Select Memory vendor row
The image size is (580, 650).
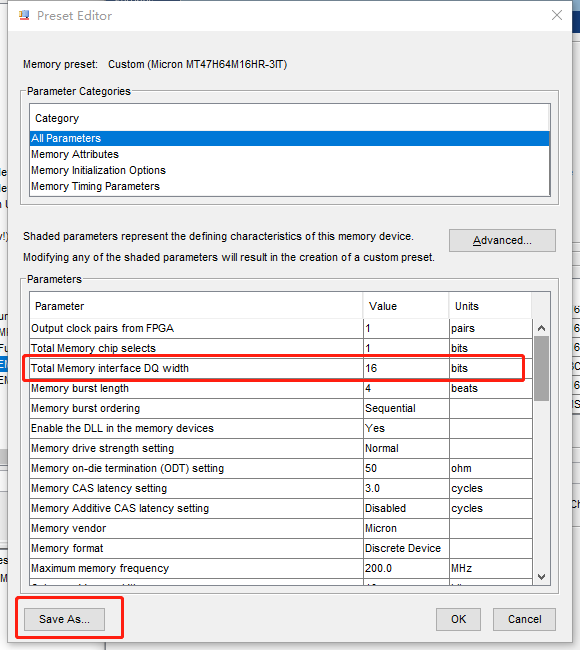point(281,528)
